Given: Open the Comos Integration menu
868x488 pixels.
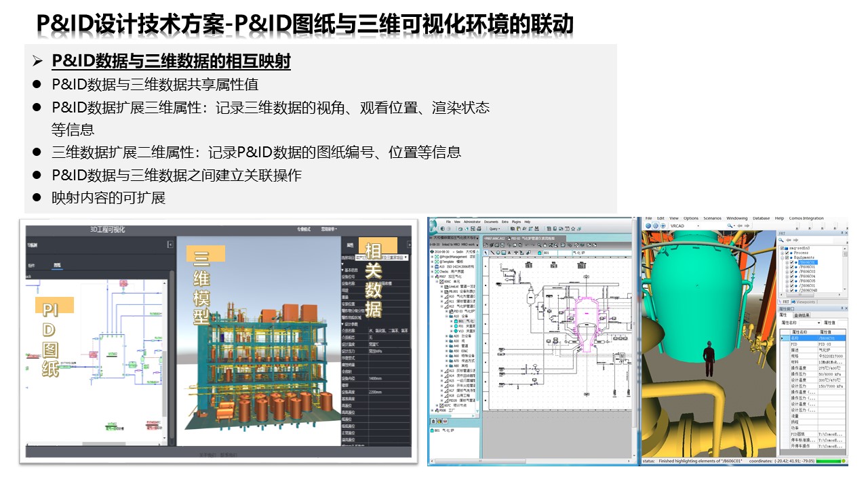Looking at the screenshot, I should point(806,218).
